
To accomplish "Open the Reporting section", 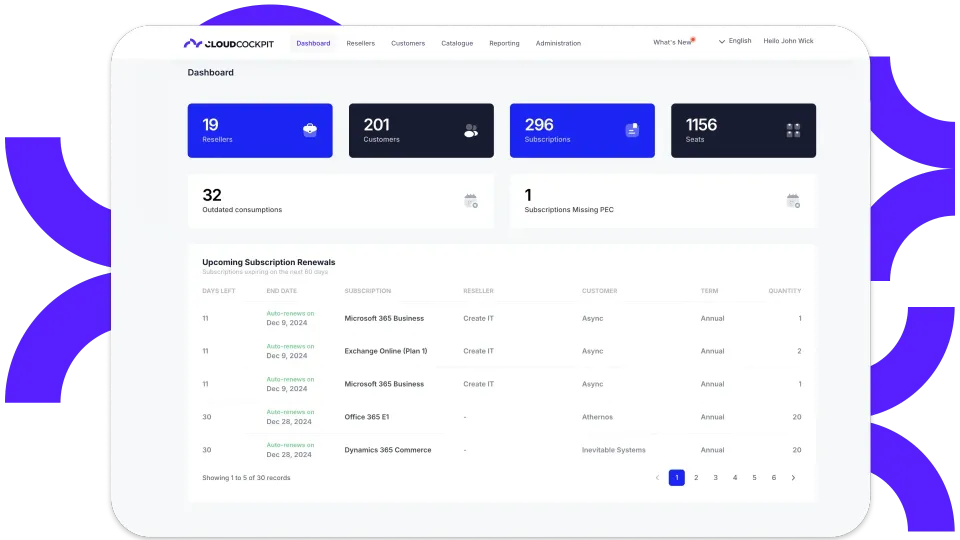I will 504,43.
